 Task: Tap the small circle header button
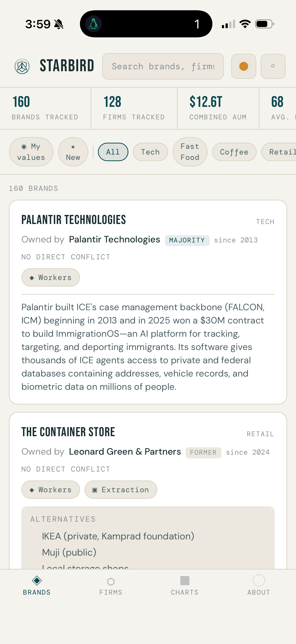point(273,67)
